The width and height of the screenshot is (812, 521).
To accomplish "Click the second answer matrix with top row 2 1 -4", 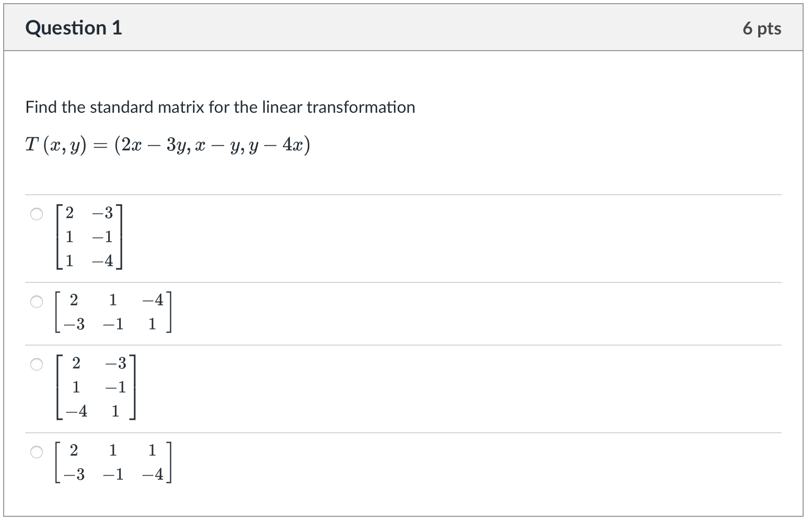I will click(x=113, y=312).
